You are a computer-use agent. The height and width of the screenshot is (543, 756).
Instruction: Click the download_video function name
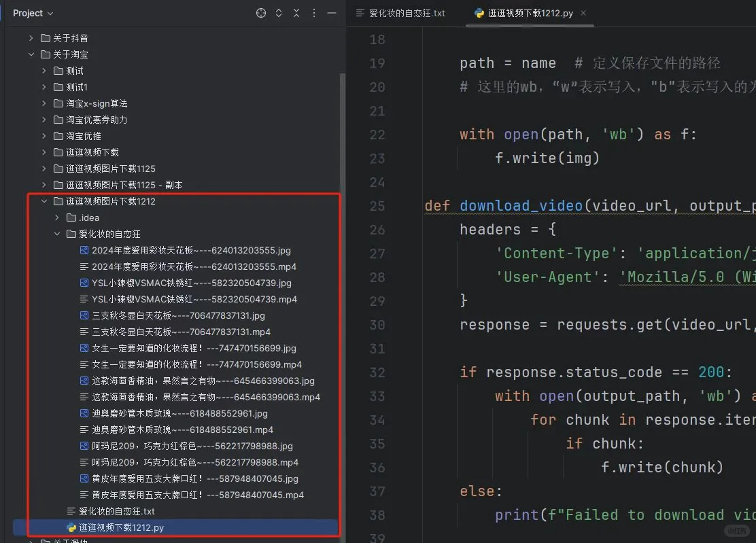tap(521, 206)
